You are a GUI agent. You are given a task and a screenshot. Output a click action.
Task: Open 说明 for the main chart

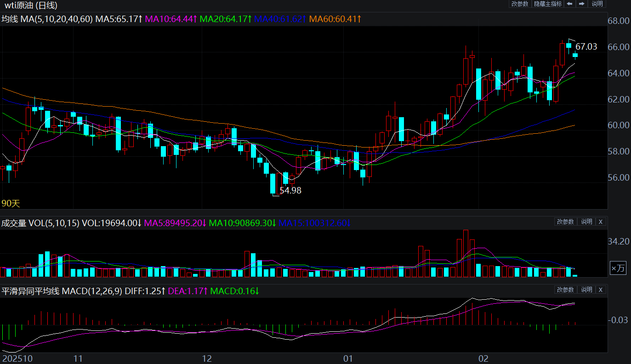(x=597, y=4)
